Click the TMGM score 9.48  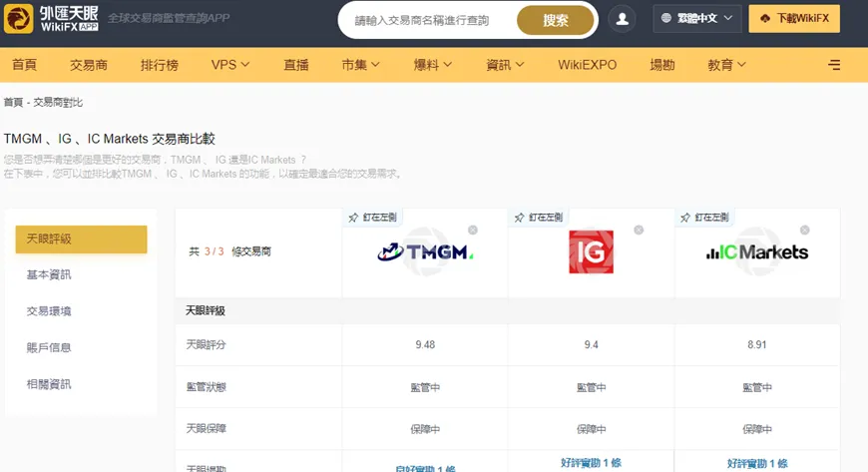425,344
